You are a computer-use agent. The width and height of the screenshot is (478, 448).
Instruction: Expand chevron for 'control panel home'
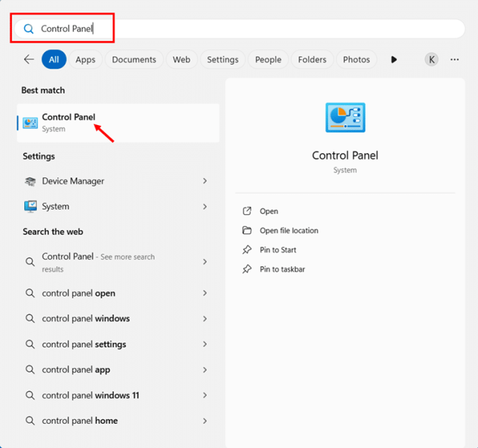pyautogui.click(x=205, y=421)
